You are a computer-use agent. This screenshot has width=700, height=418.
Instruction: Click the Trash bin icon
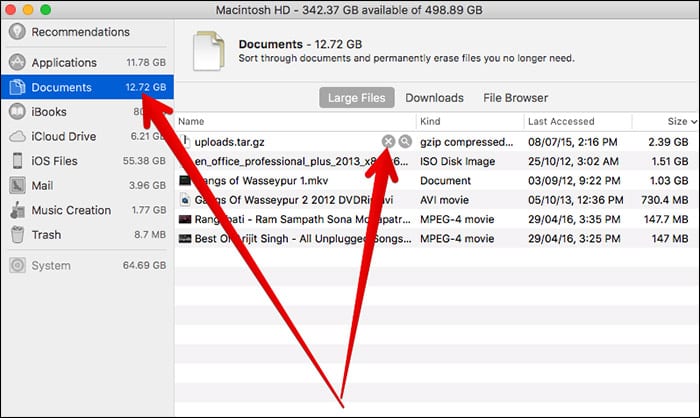[17, 234]
